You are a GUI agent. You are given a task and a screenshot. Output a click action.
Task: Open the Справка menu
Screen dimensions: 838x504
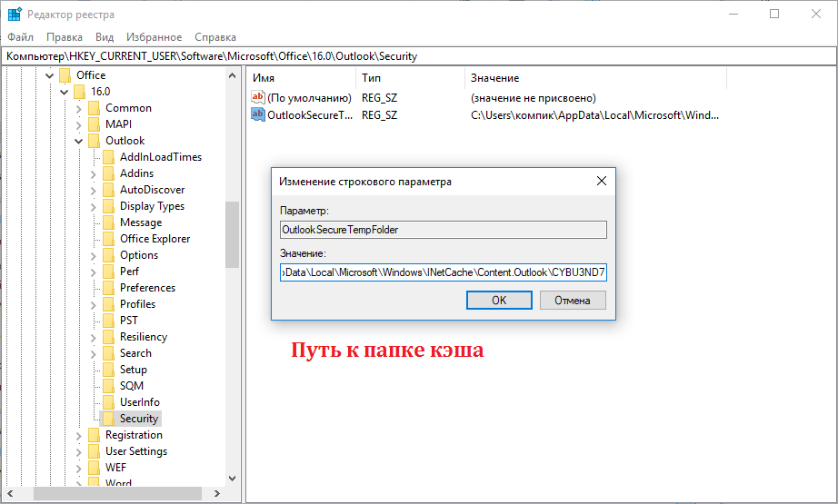pyautogui.click(x=215, y=37)
